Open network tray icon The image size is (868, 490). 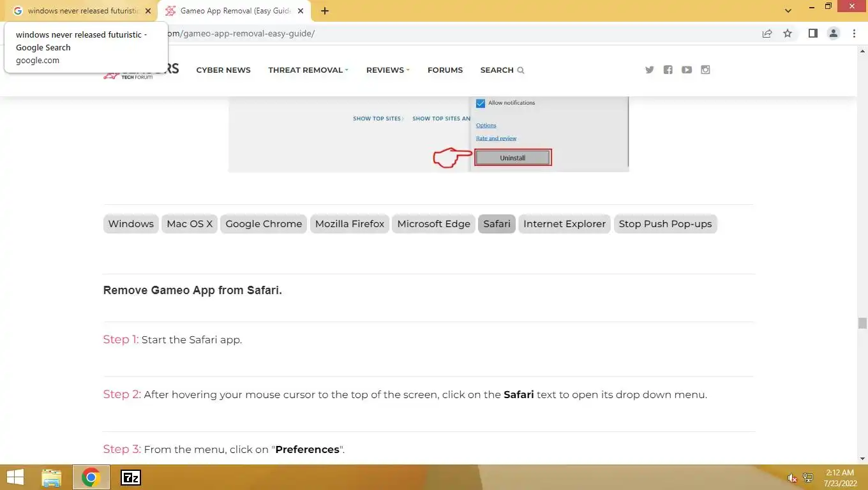(x=808, y=478)
